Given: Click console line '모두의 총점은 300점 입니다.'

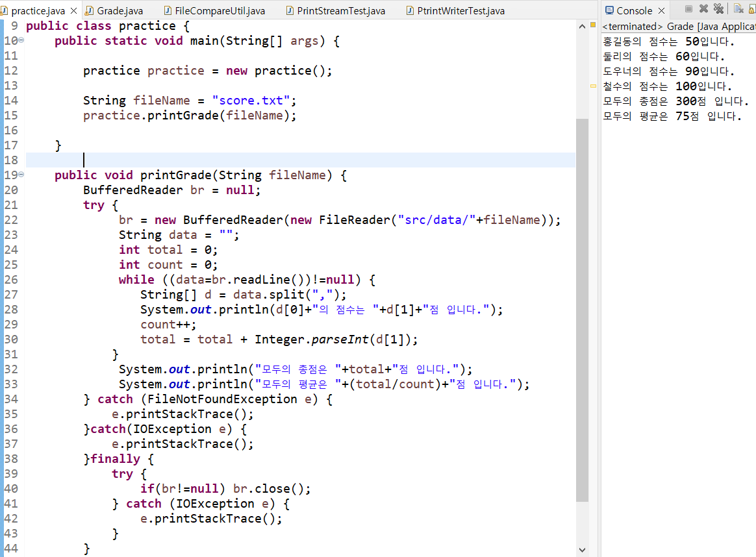Looking at the screenshot, I should tap(676, 101).
